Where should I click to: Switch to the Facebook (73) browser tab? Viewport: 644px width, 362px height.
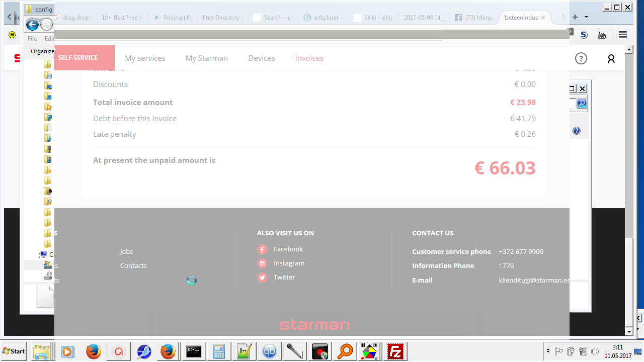click(474, 18)
